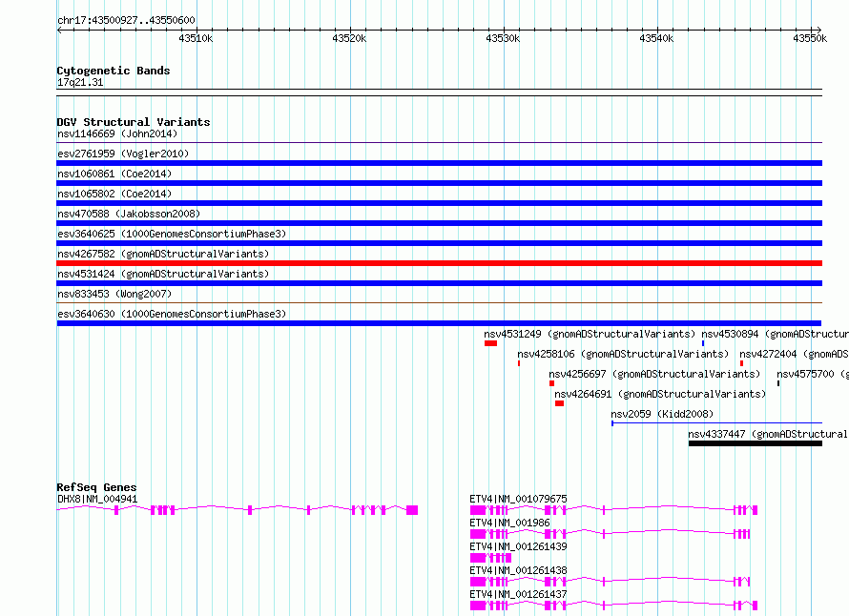The width and height of the screenshot is (849, 616).
Task: Click the blue bar under nsv4531424
Action: (439, 283)
